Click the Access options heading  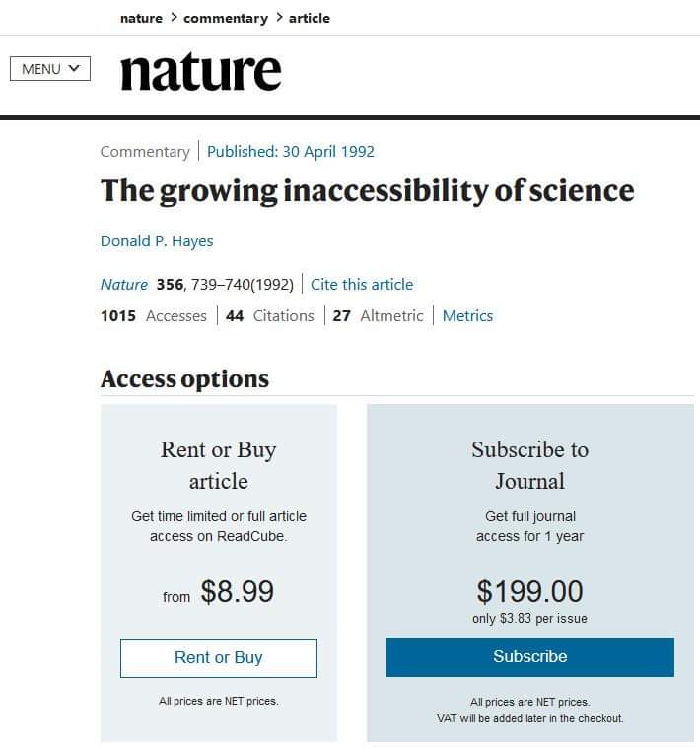[x=184, y=379]
